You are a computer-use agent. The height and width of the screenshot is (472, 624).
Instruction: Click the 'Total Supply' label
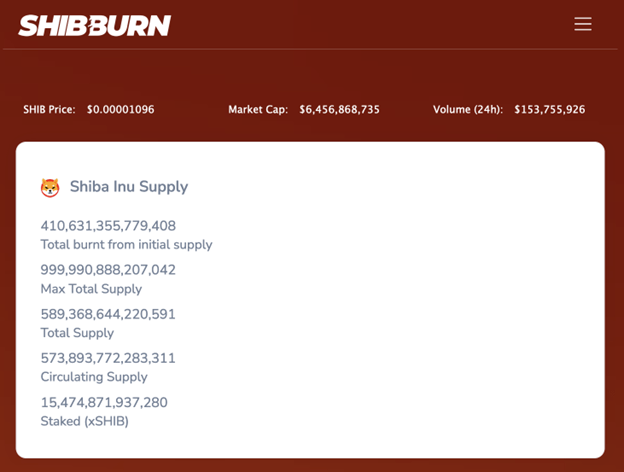77,333
